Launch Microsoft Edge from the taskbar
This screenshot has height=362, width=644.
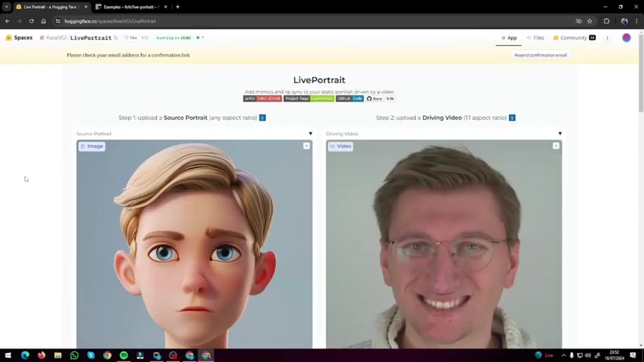[25, 355]
